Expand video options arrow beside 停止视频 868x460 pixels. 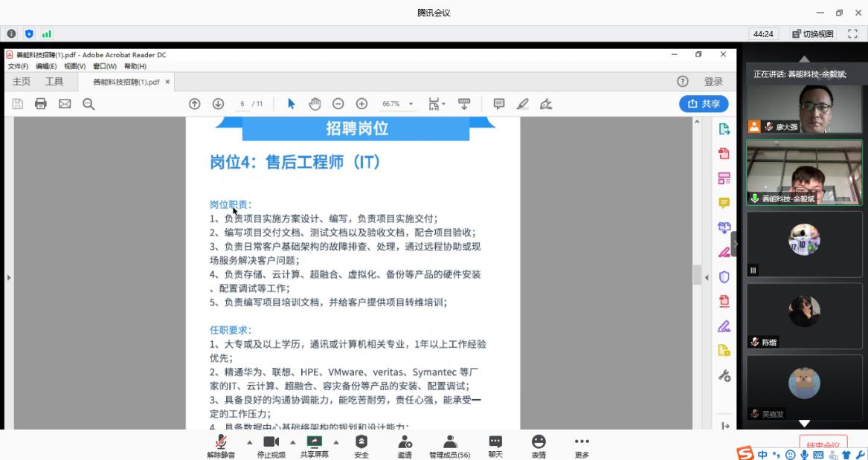(x=292, y=442)
